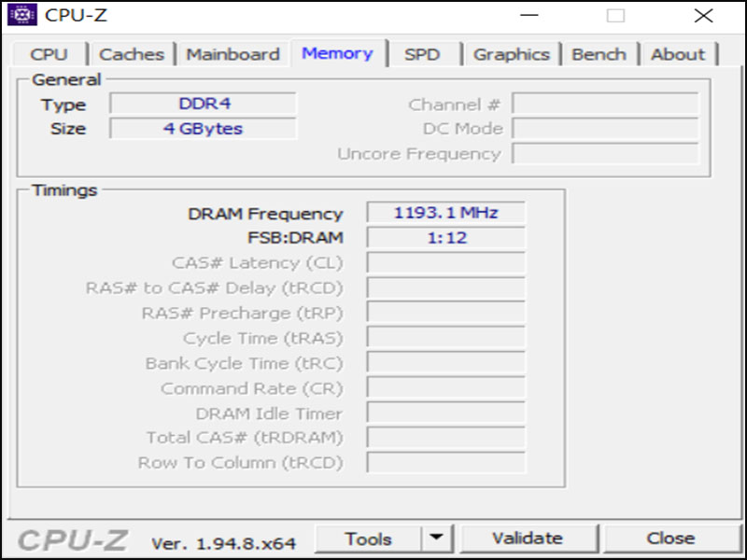The height and width of the screenshot is (560, 747).
Task: Minimize the CPU-Z window
Action: (x=529, y=15)
